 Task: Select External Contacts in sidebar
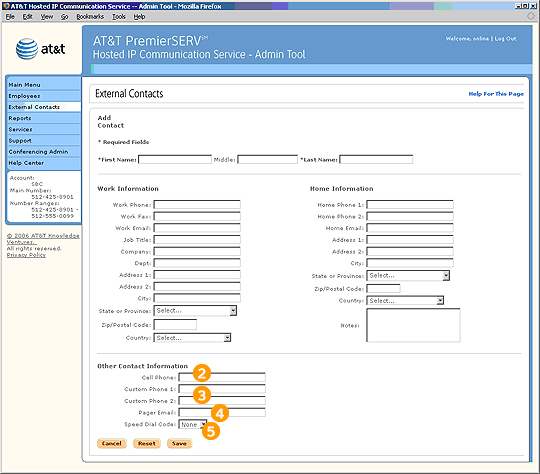pyautogui.click(x=44, y=107)
